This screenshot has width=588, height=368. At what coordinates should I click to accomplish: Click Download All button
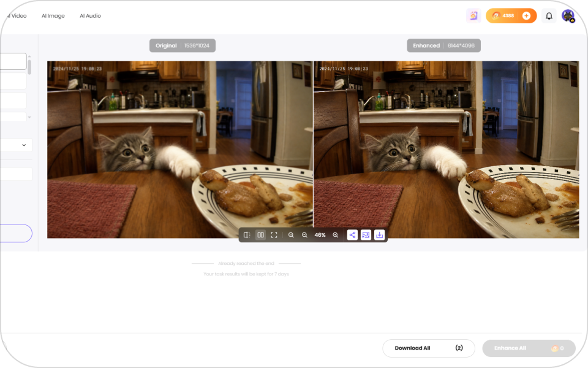[x=429, y=348]
